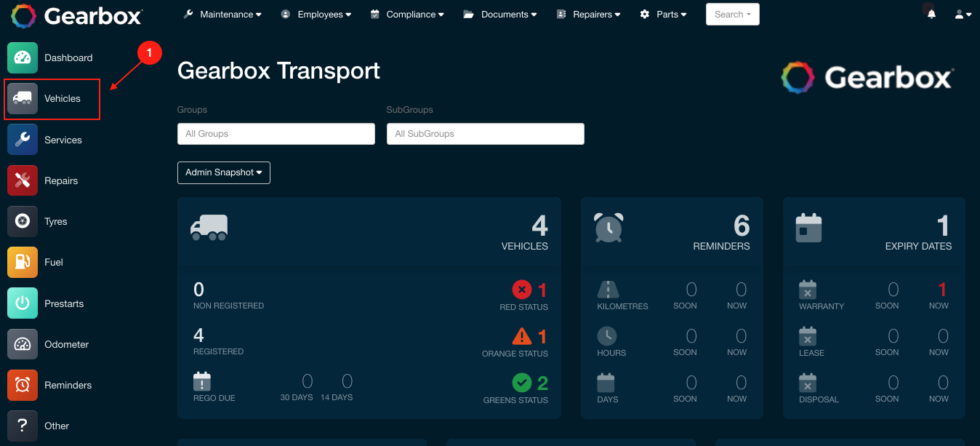
Task: Open the Parts menu
Action: pos(663,15)
